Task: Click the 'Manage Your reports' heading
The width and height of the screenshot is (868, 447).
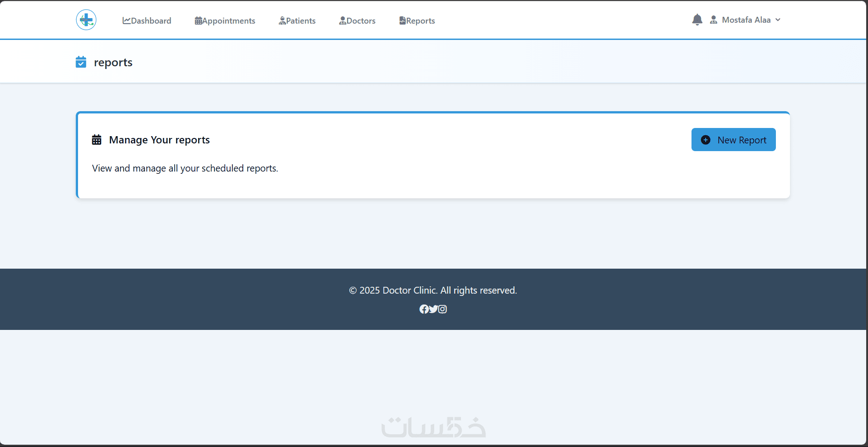Action: pyautogui.click(x=159, y=140)
